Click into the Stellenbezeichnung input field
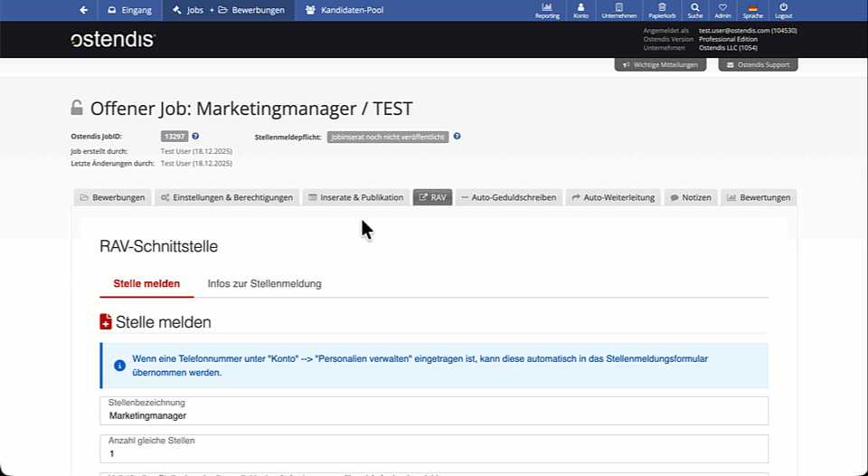Viewport: 868px width, 476px height. pos(434,415)
